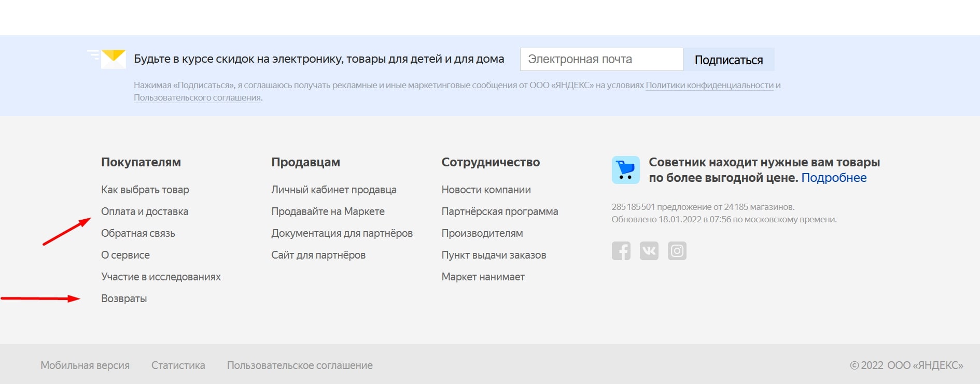
Task: Open the Производителям link
Action: tap(482, 233)
